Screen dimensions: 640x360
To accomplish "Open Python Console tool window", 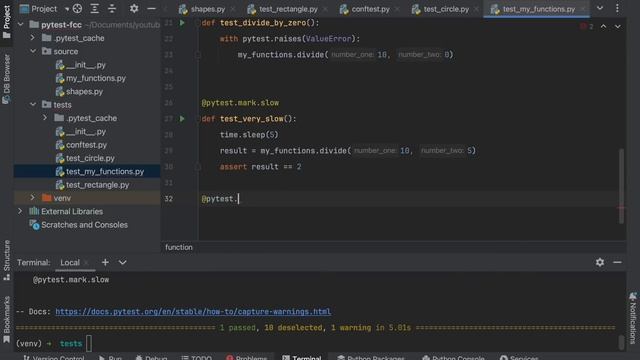I will (x=453, y=358).
